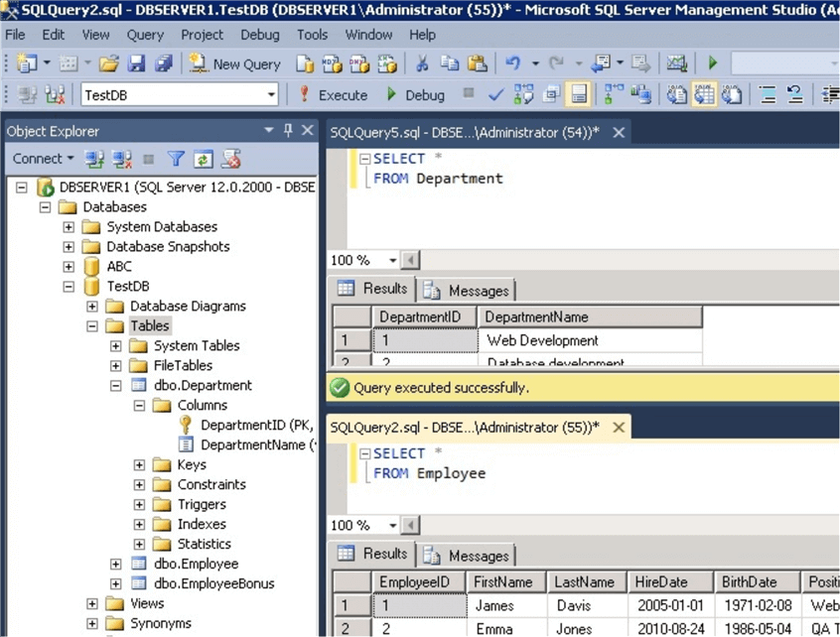The height and width of the screenshot is (637, 840).
Task: Click the Cut scissors icon
Action: coord(422,64)
